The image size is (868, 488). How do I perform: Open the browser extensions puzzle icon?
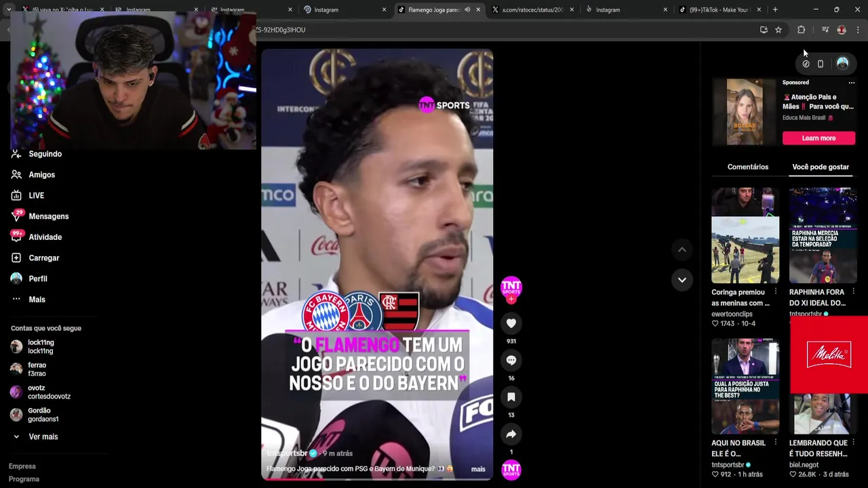pyautogui.click(x=802, y=30)
